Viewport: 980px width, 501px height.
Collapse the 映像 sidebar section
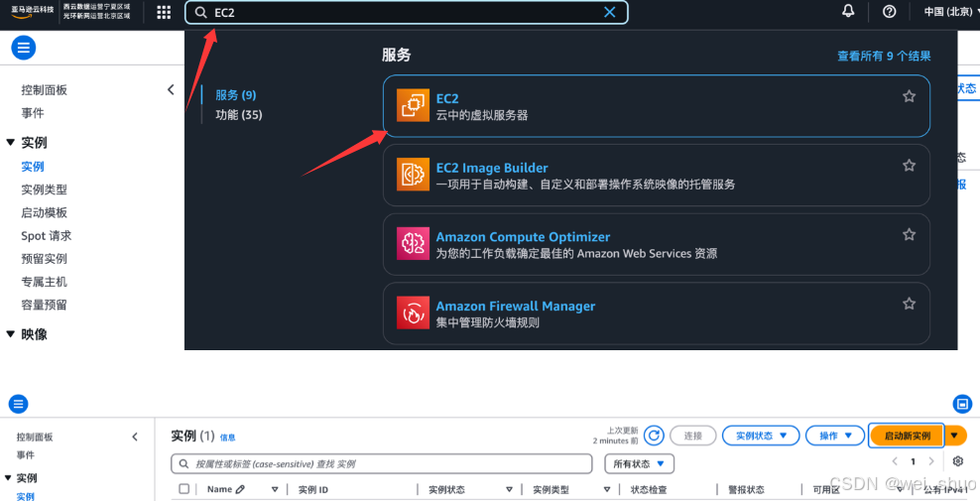(x=10, y=334)
